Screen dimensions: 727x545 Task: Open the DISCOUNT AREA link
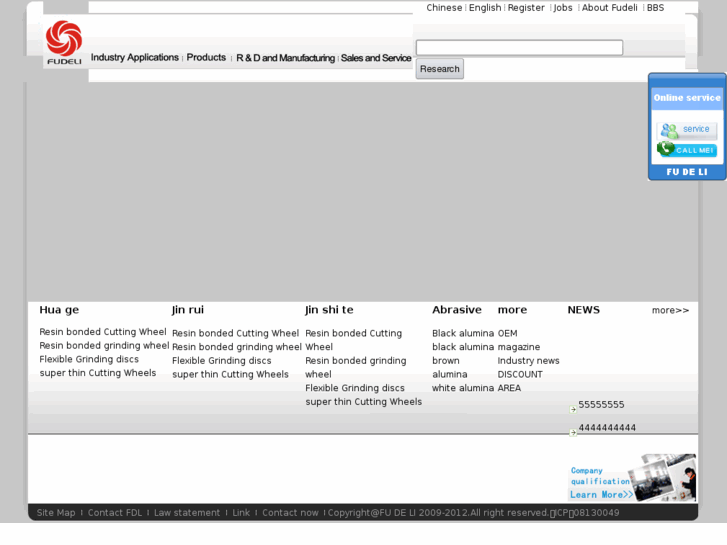tap(520, 381)
